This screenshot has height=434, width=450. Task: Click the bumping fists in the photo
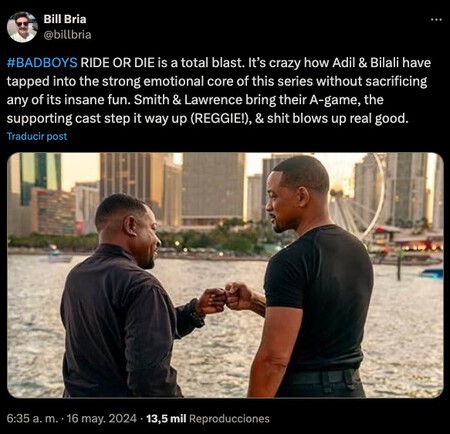point(226,297)
